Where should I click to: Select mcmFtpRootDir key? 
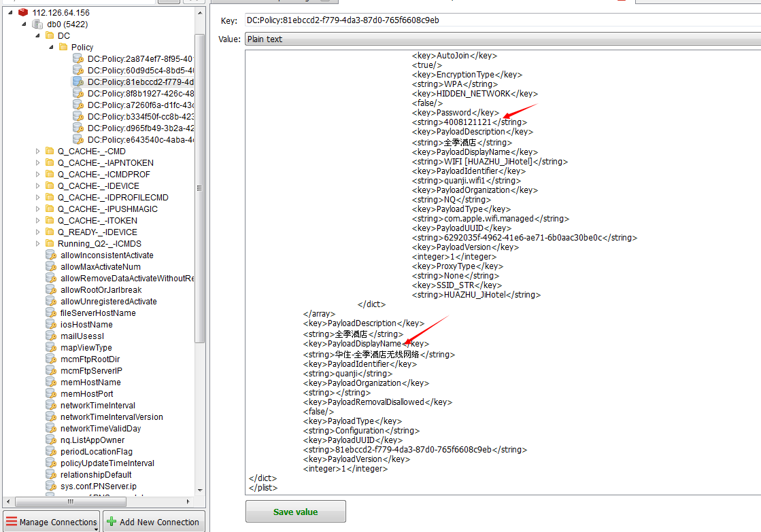coord(90,359)
